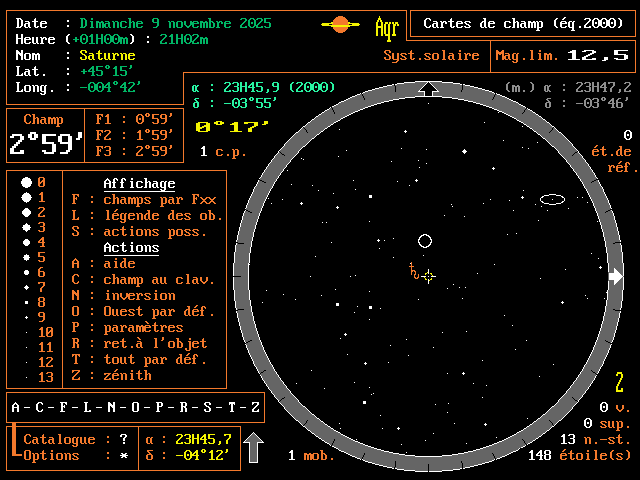Choose T : tout par déf.

(139, 360)
